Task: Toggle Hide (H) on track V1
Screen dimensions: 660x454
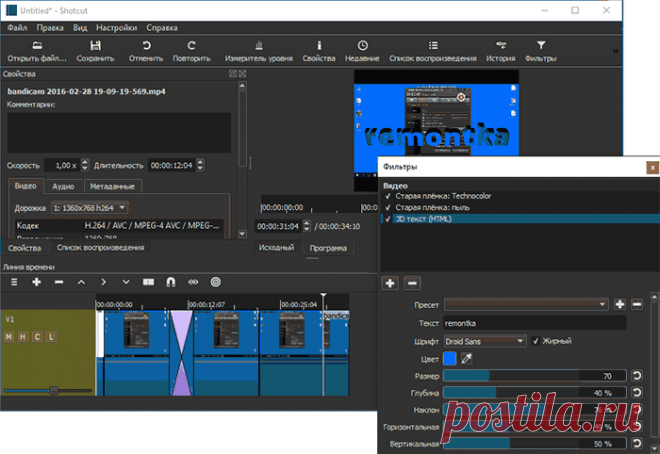Action: click(23, 337)
